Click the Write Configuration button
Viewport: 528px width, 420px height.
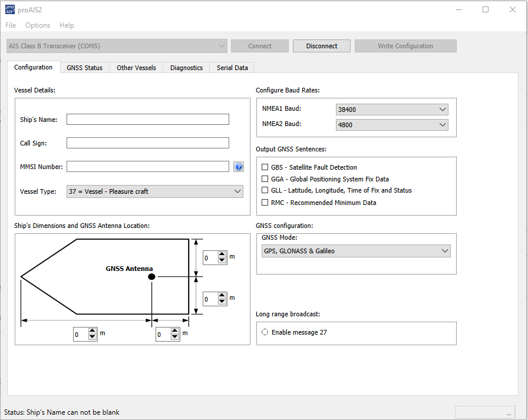tap(405, 46)
